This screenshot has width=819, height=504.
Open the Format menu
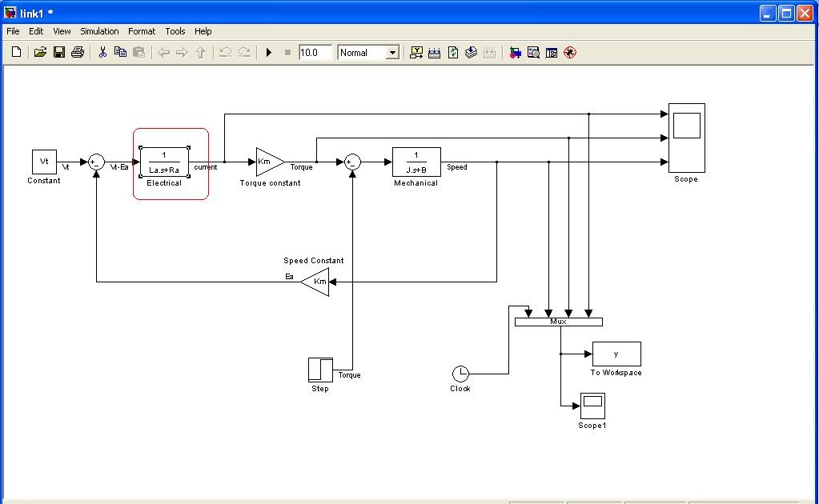coord(142,31)
